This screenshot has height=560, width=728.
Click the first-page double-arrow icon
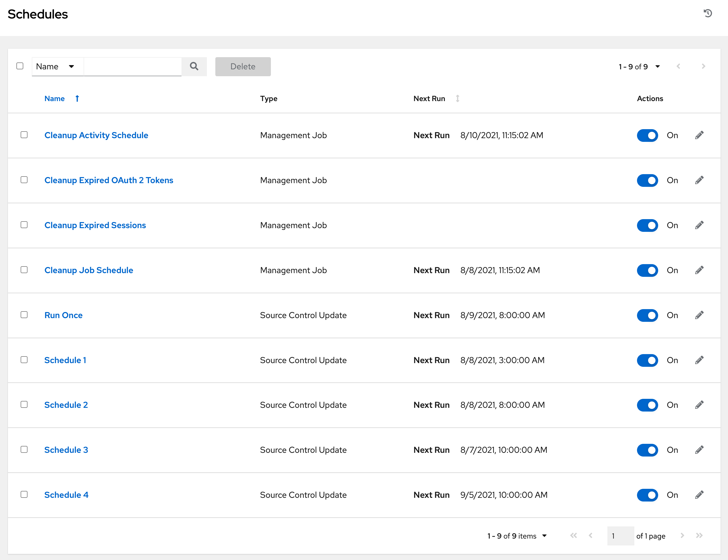point(574,536)
